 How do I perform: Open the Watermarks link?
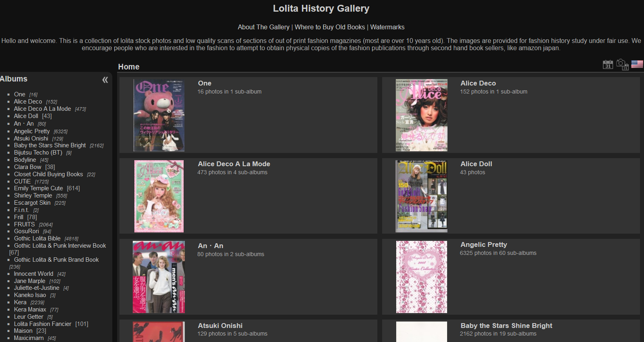[x=387, y=27]
